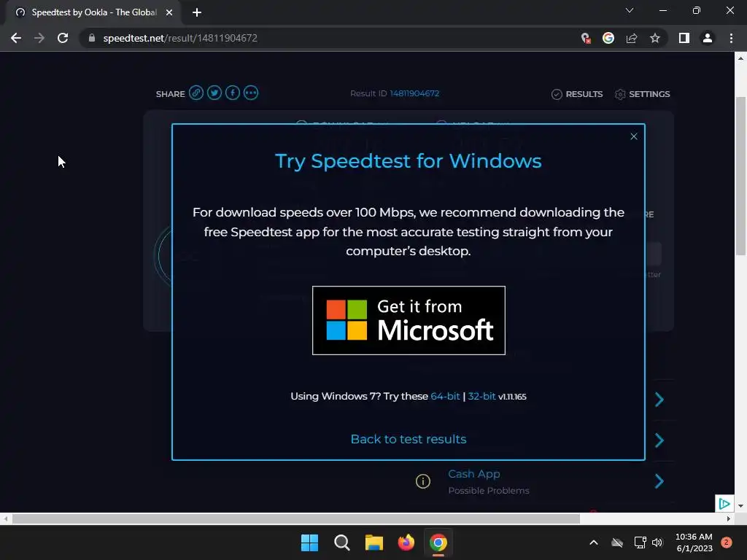Close the Speedtest by Ookla tab
Image resolution: width=747 pixels, height=560 pixels.
[x=169, y=12]
